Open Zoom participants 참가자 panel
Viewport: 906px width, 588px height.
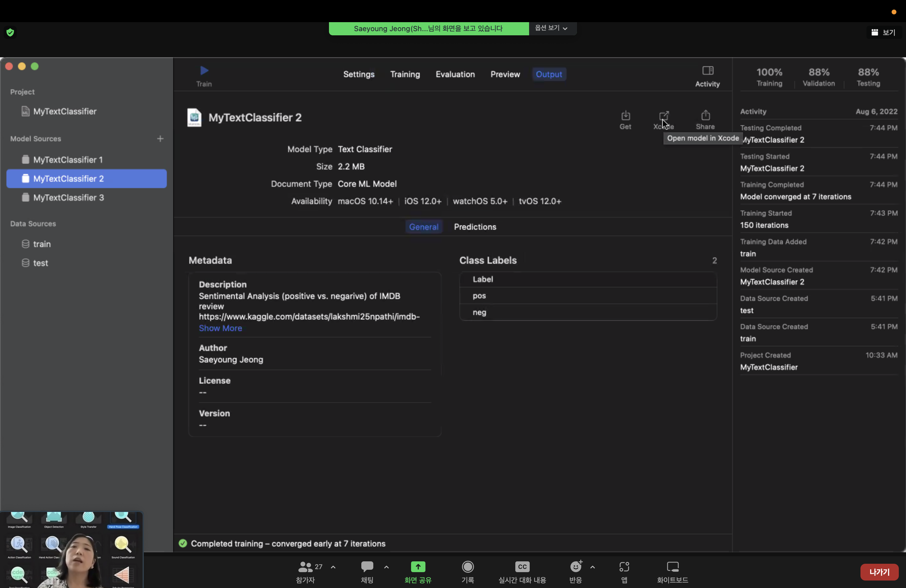point(305,572)
